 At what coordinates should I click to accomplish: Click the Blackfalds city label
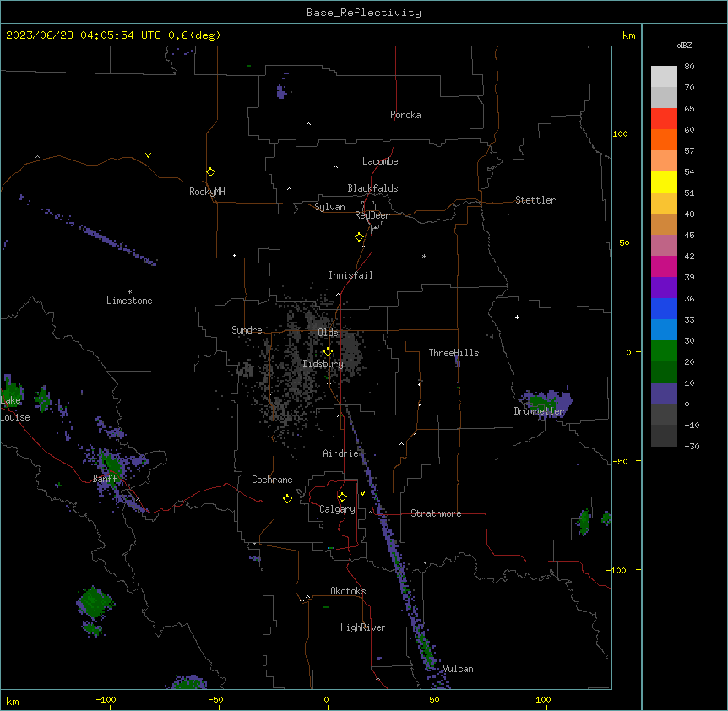(372, 188)
